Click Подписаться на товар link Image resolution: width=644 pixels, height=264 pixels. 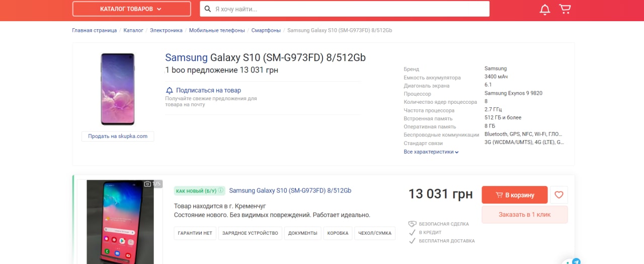(208, 90)
